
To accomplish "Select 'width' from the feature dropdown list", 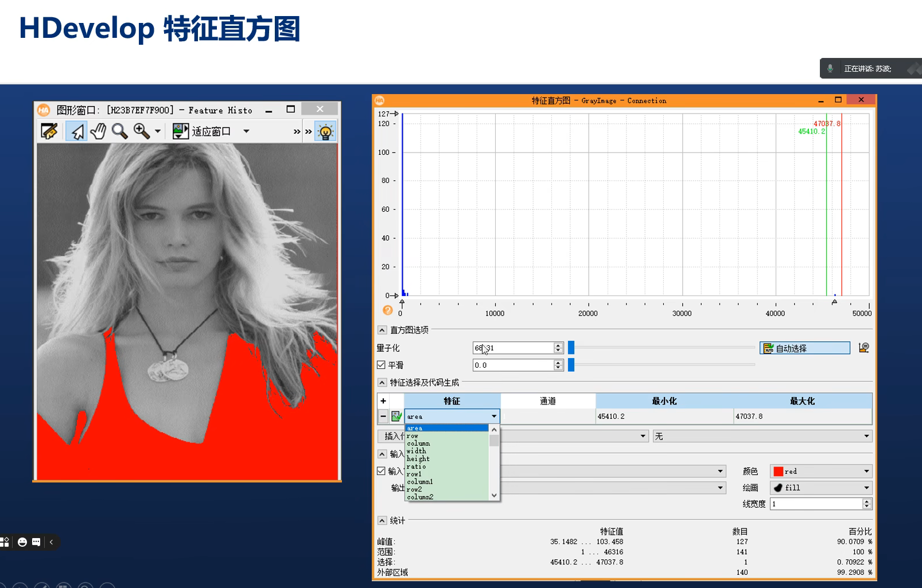I will [x=416, y=451].
